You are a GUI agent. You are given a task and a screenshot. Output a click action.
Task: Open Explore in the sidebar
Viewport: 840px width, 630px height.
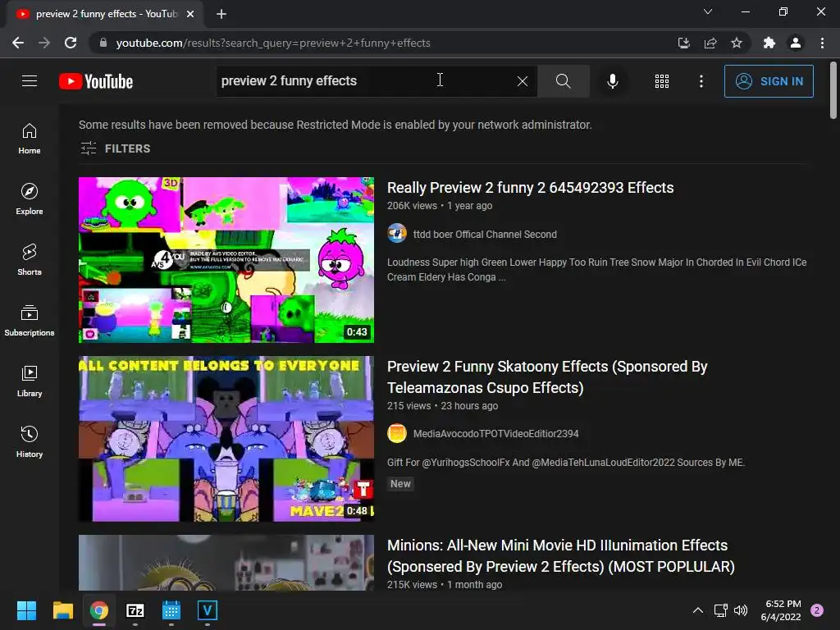(30, 199)
